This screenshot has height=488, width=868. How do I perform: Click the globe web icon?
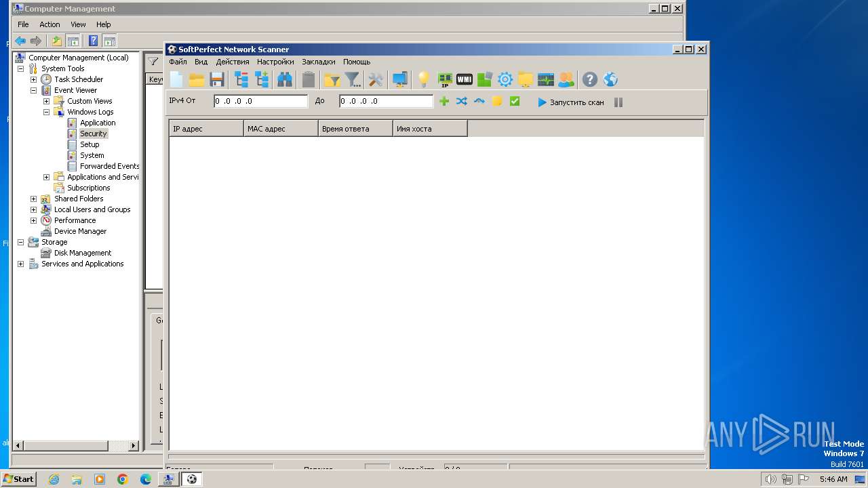coord(610,80)
